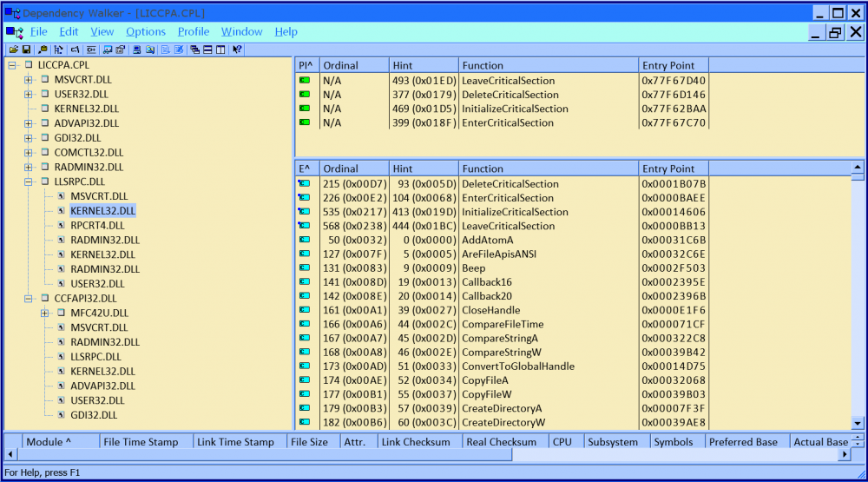The height and width of the screenshot is (482, 868).
Task: Sort modules by File Time Stamp column
Action: 141,442
